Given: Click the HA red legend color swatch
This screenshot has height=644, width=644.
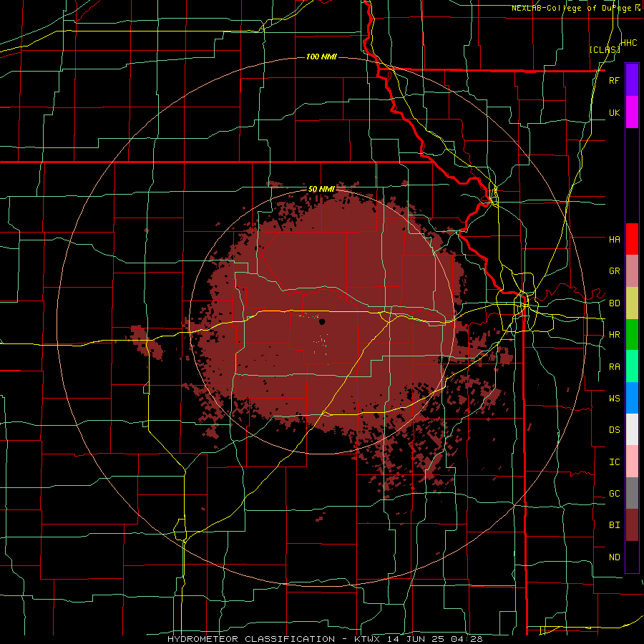Looking at the screenshot, I should click(632, 239).
